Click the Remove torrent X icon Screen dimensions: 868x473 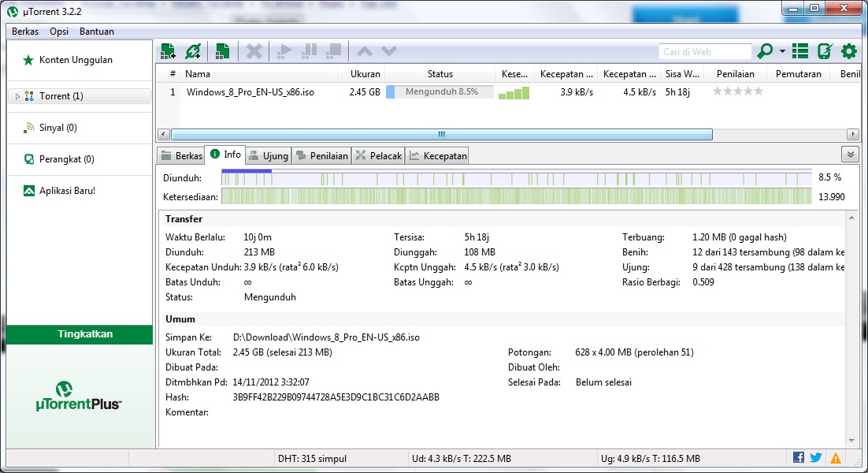pyautogui.click(x=254, y=51)
